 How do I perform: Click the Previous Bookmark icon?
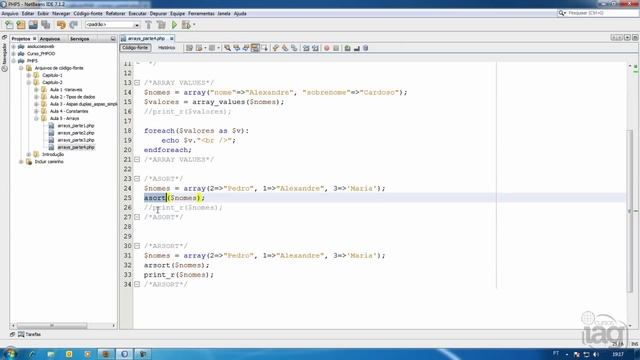click(276, 48)
